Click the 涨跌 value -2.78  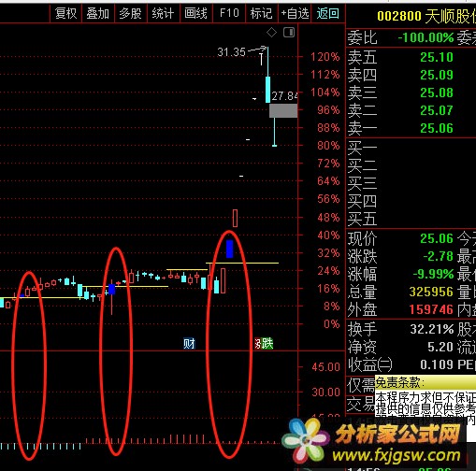[x=438, y=256]
